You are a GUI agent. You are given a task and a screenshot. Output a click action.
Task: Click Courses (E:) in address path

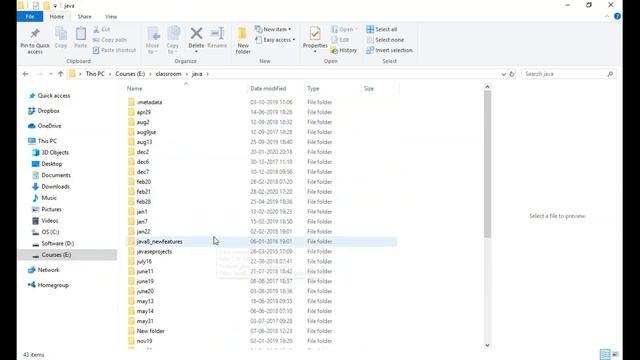coord(130,74)
